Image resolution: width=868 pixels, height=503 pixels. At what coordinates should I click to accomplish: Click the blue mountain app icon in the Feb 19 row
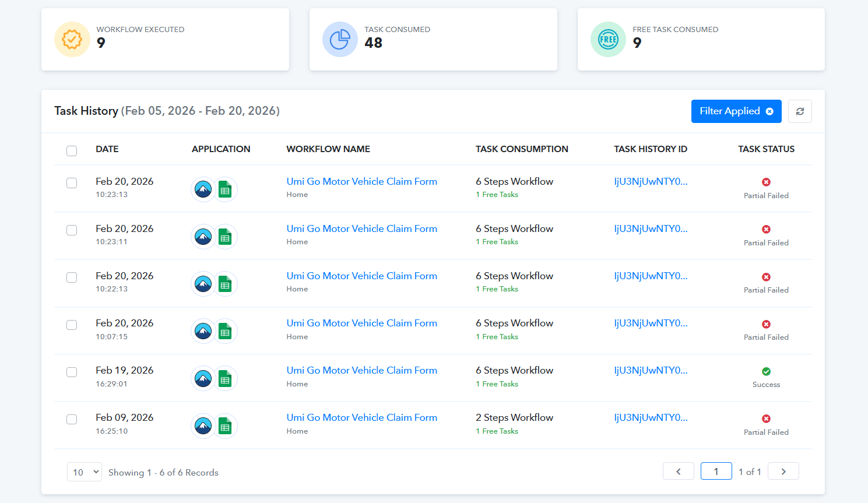(203, 378)
